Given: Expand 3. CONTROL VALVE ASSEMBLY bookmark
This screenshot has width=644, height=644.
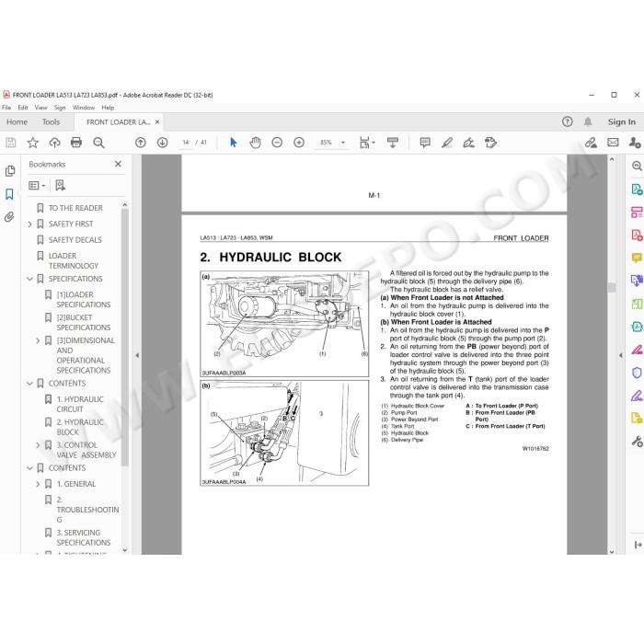Looking at the screenshot, I should pyautogui.click(x=38, y=445).
